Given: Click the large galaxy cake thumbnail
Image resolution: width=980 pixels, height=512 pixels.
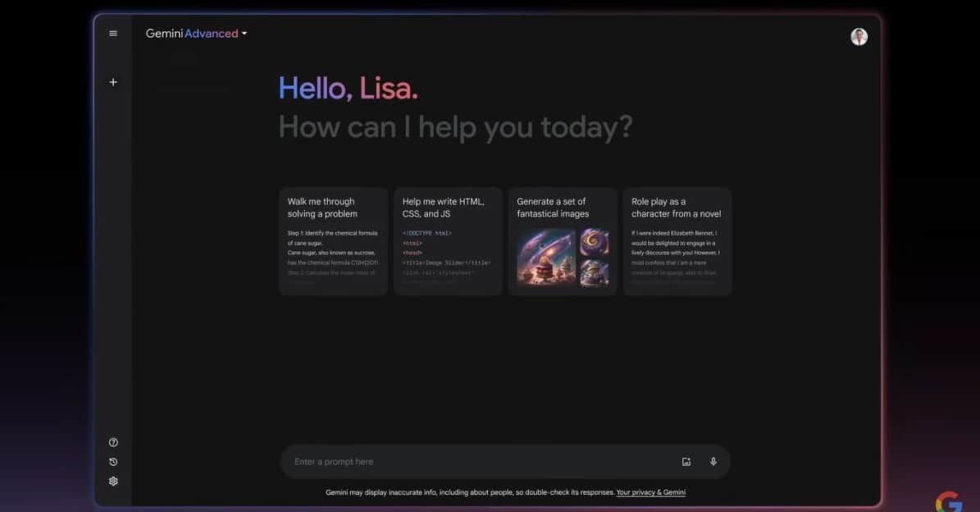Looking at the screenshot, I should [545, 258].
